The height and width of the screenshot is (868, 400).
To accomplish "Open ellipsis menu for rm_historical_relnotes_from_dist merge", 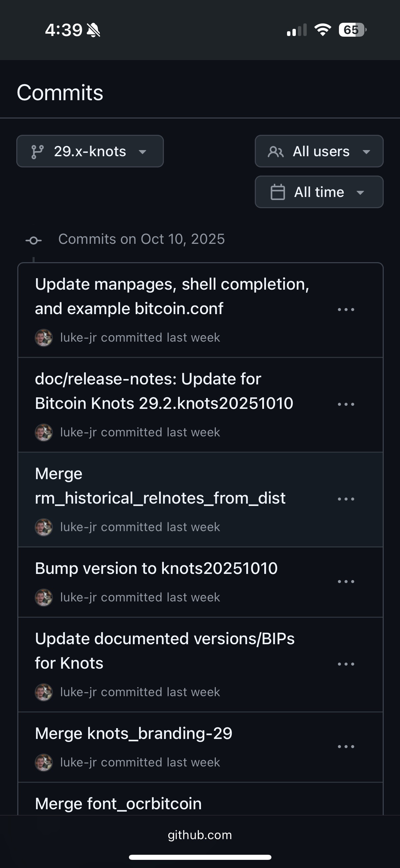I will click(346, 499).
